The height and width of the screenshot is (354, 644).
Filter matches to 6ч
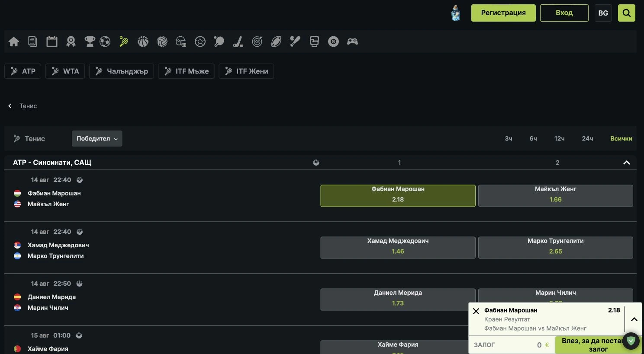point(533,139)
